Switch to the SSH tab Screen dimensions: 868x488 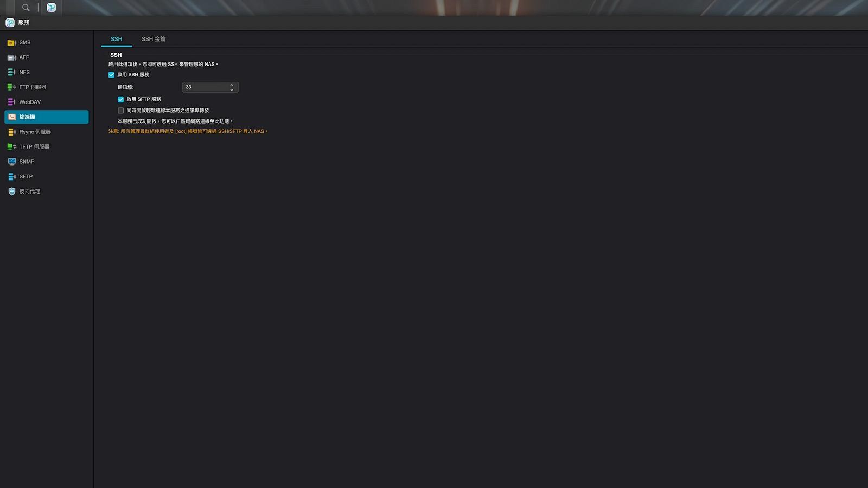[x=116, y=39]
